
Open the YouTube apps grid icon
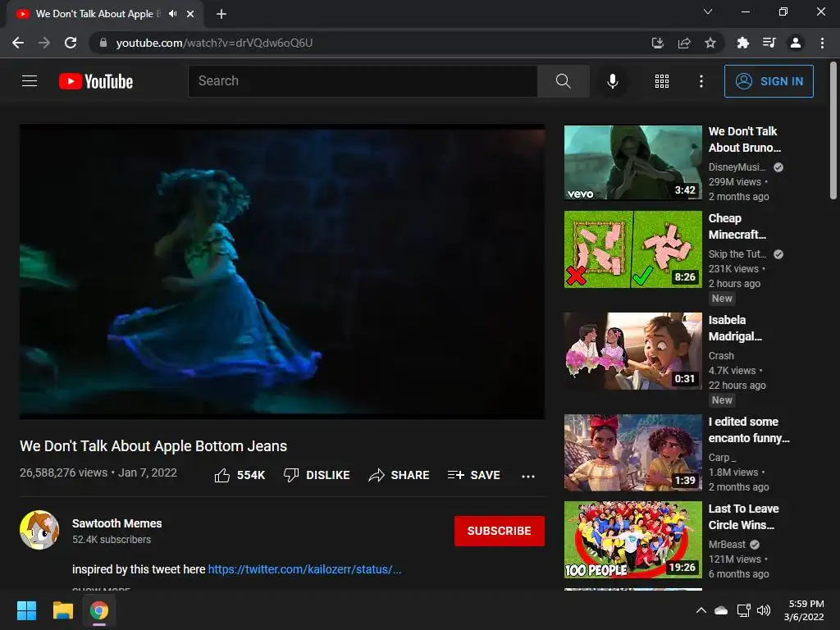662,81
